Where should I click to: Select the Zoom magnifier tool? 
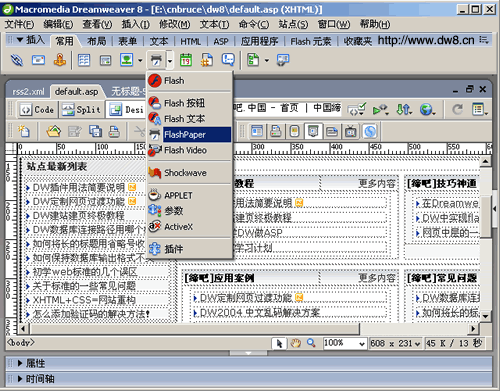pos(311,343)
